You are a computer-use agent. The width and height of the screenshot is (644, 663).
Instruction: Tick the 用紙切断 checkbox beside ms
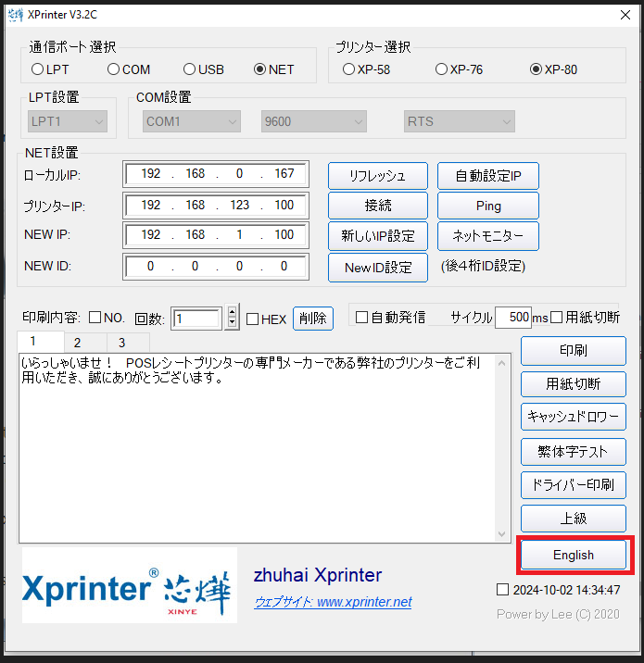(556, 317)
